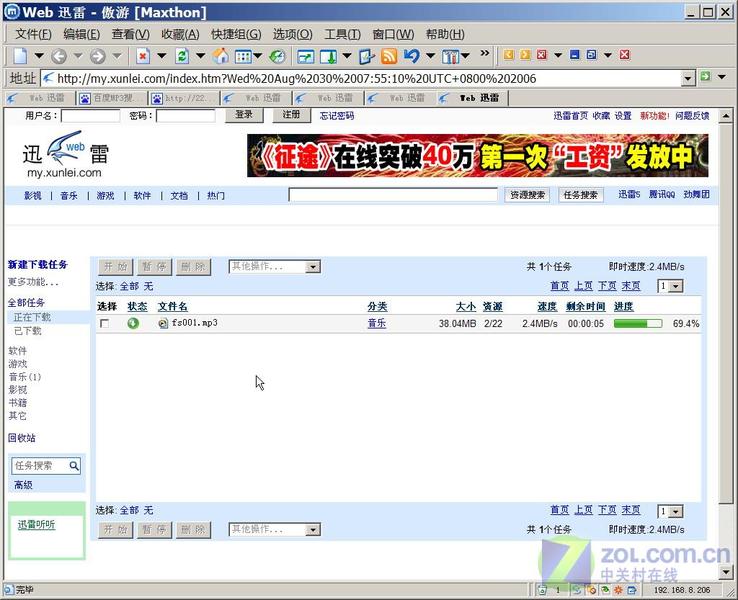
Task: Click the 资源搜索 button
Action: pos(527,195)
